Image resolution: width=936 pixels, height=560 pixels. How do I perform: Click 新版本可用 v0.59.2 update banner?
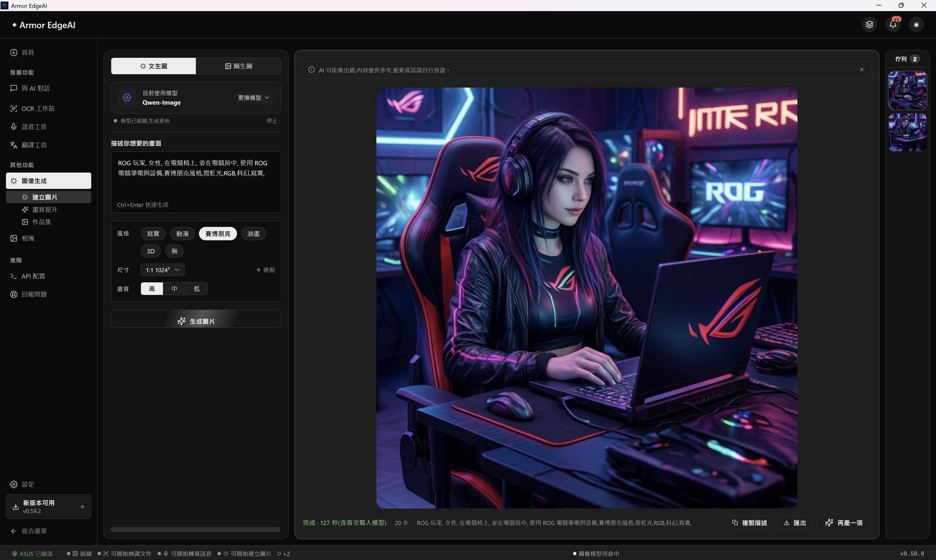tap(48, 507)
